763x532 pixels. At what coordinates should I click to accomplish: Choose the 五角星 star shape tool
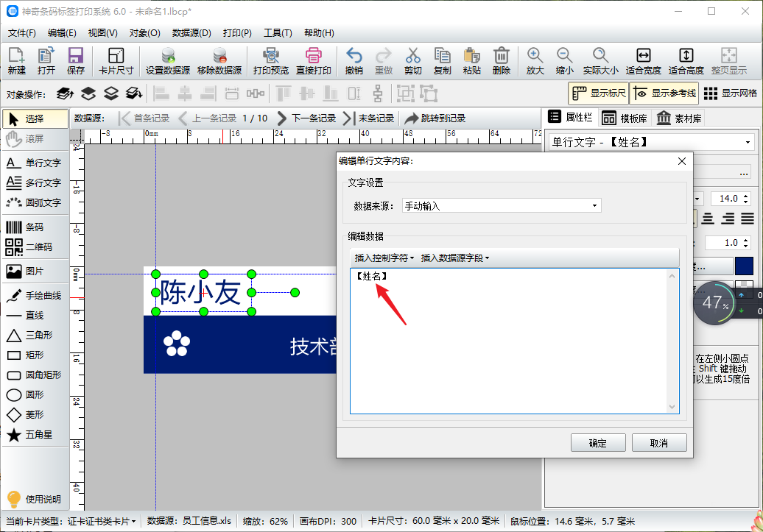point(34,435)
